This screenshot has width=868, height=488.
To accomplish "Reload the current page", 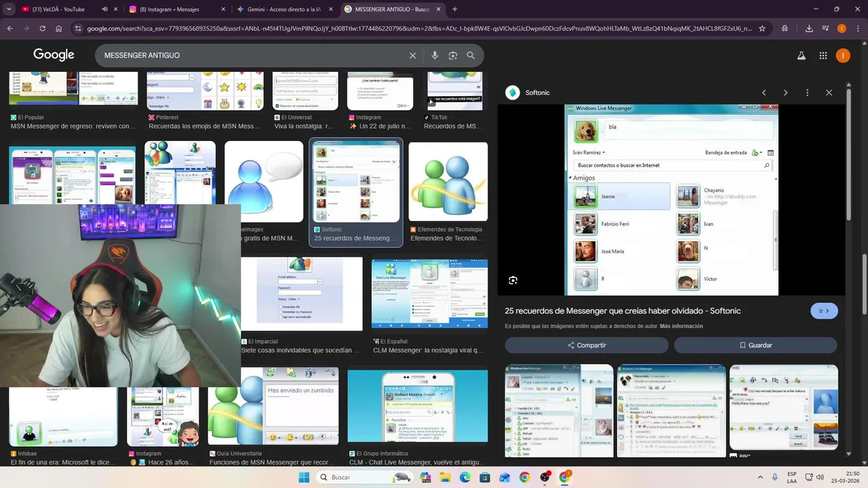I will pyautogui.click(x=42, y=28).
